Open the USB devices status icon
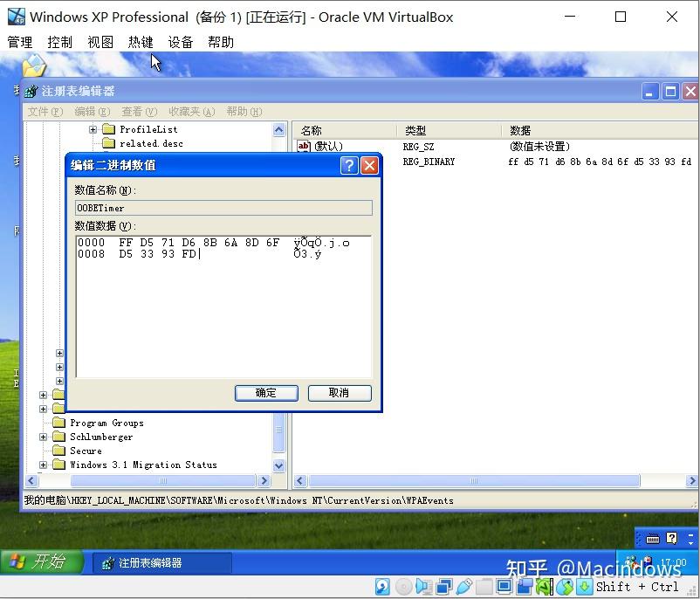Viewport: 700px width, 599px height. point(464,587)
